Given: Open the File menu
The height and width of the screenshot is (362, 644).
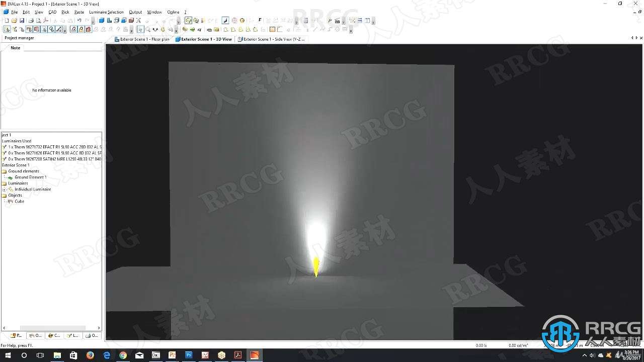Looking at the screenshot, I should pyautogui.click(x=15, y=12).
